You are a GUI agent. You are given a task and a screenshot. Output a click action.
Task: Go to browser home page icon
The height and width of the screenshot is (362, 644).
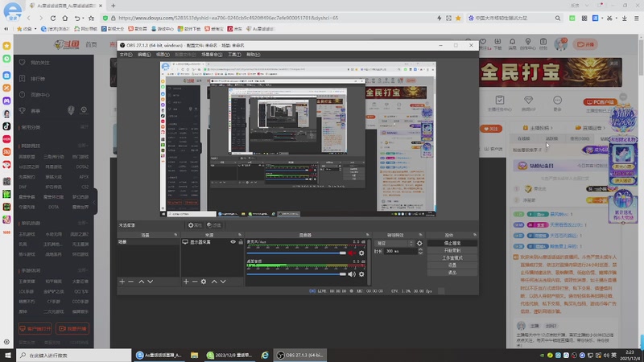[x=65, y=18]
